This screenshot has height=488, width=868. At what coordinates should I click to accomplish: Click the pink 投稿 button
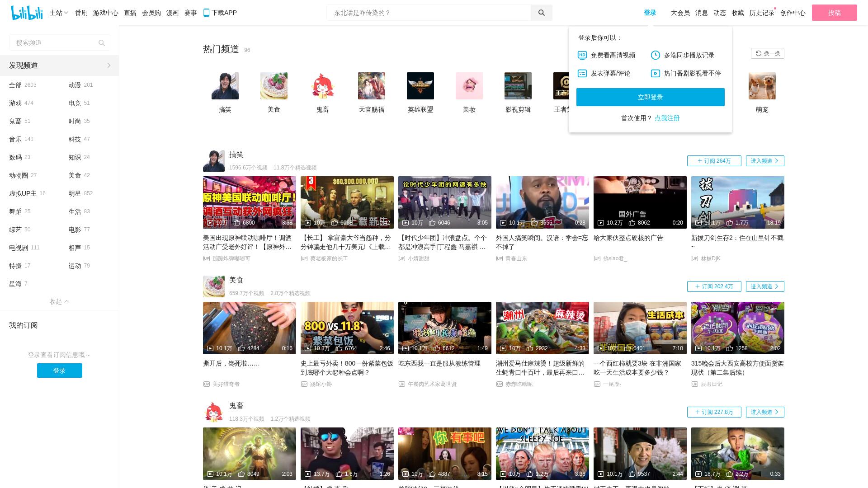(835, 13)
